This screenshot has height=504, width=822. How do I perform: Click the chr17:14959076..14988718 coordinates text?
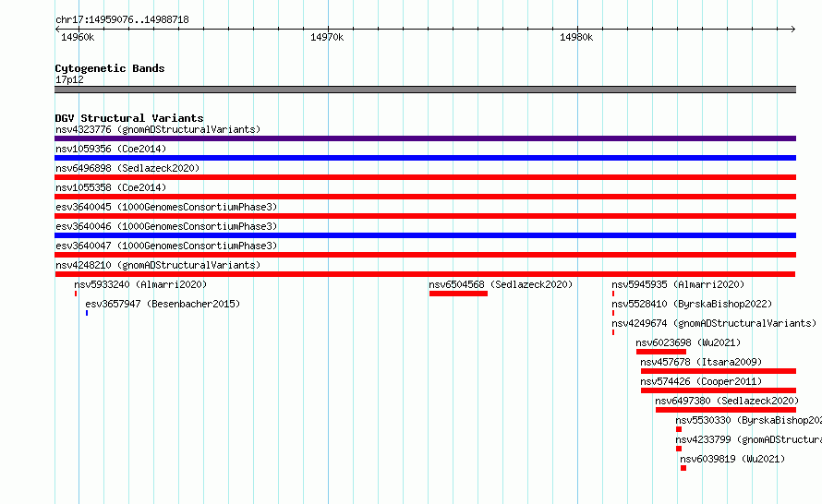(122, 19)
